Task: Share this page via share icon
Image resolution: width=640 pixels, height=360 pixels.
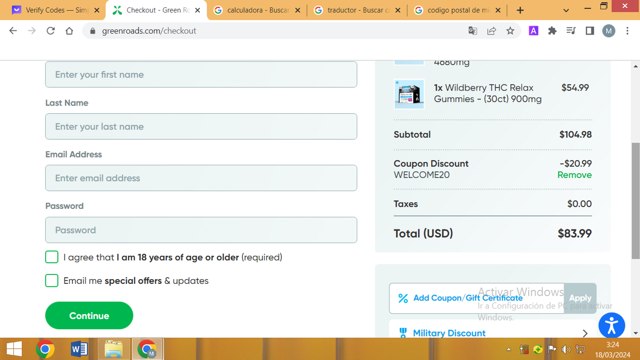Action: [491, 31]
